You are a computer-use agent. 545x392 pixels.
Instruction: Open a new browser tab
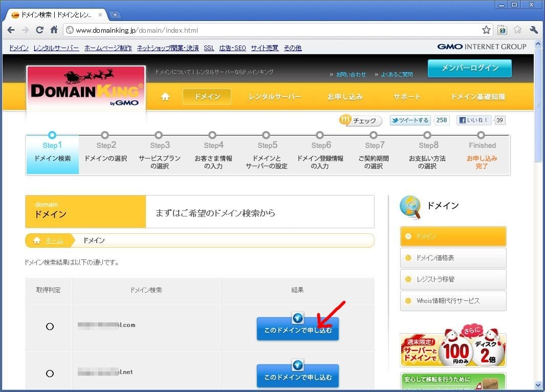click(115, 15)
